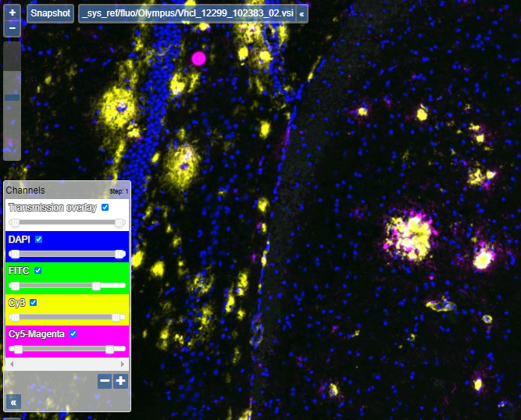Click the magenta circle marker on image
Screen dimensions: 521x420
[x=198, y=58]
